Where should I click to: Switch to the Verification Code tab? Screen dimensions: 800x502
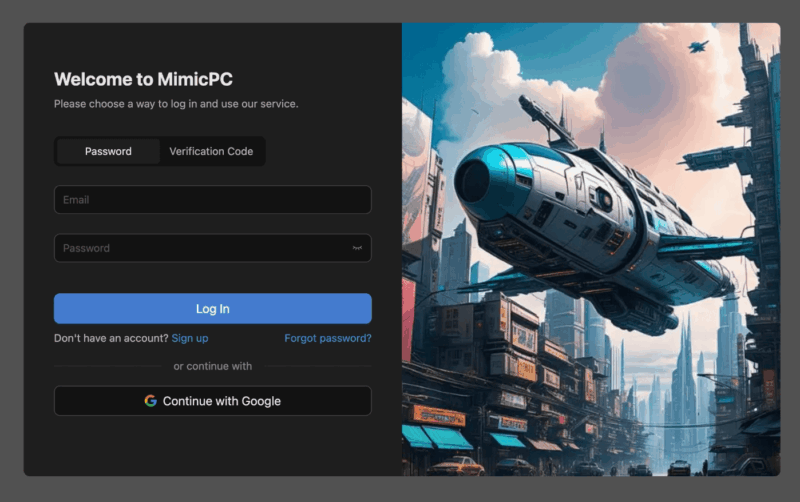tap(211, 152)
